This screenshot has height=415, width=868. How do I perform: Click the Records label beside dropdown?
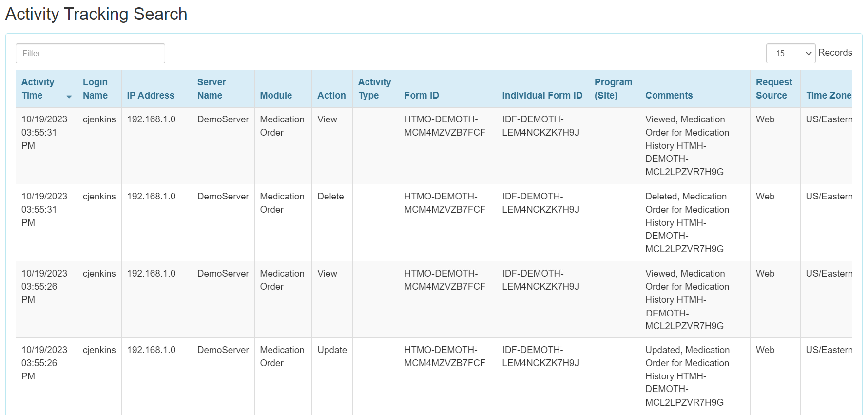coord(835,52)
